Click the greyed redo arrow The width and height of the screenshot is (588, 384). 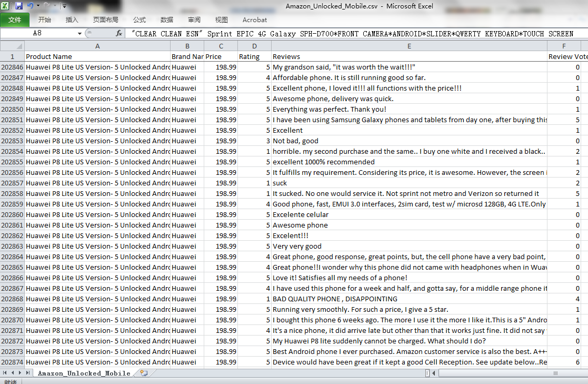pyautogui.click(x=47, y=6)
